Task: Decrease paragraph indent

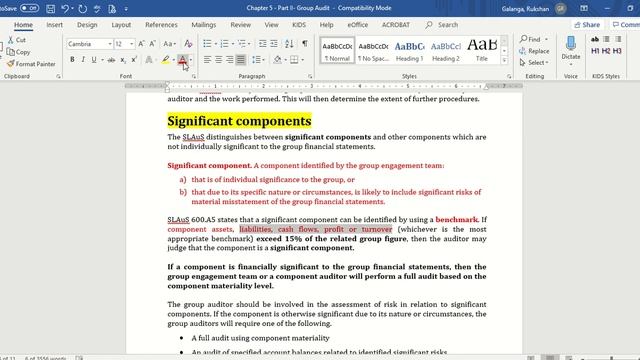Action: point(262,44)
